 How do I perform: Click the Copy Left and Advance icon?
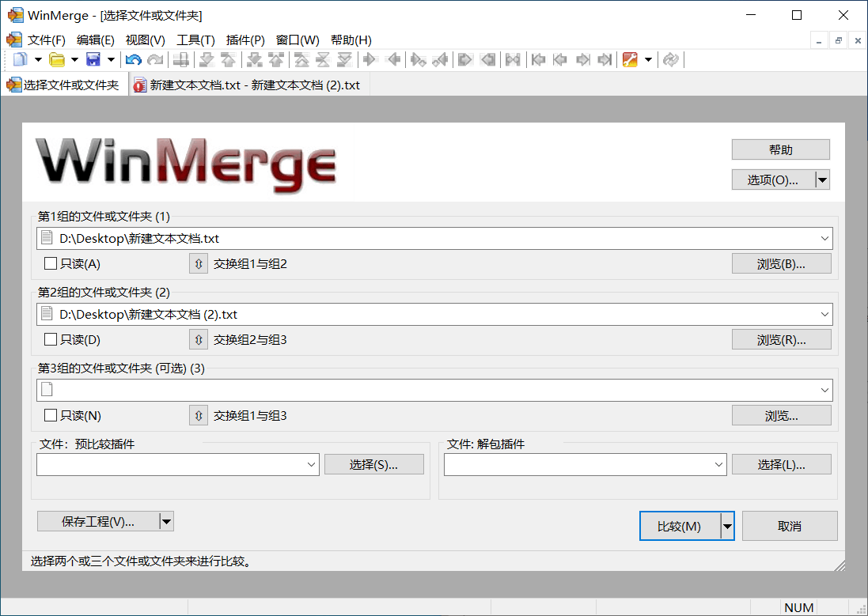point(440,59)
